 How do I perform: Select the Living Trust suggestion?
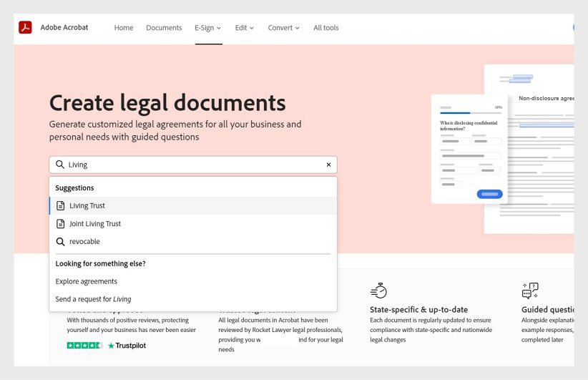pyautogui.click(x=193, y=205)
